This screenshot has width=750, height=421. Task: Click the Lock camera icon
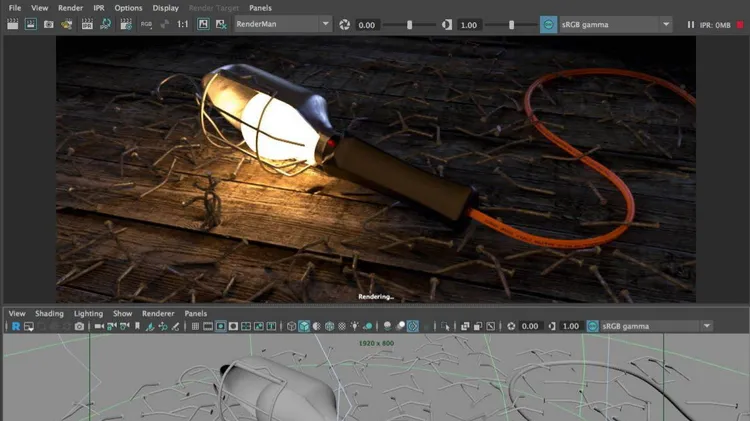pyautogui.click(x=112, y=326)
